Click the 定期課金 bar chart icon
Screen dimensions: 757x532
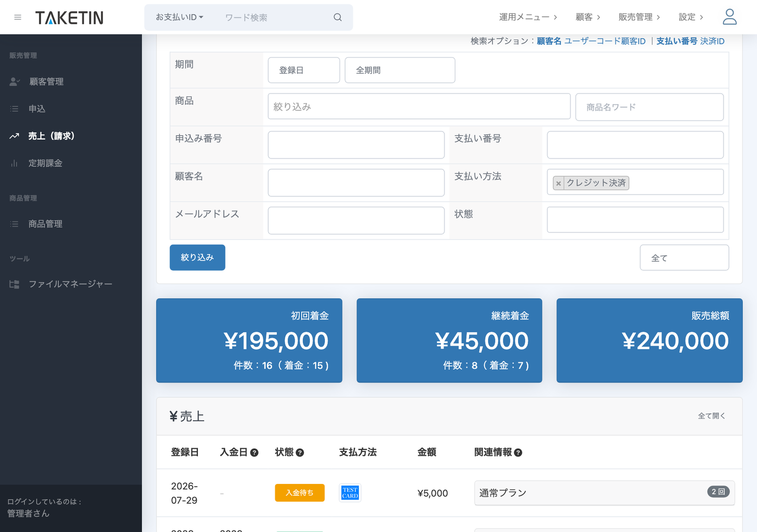(14, 163)
